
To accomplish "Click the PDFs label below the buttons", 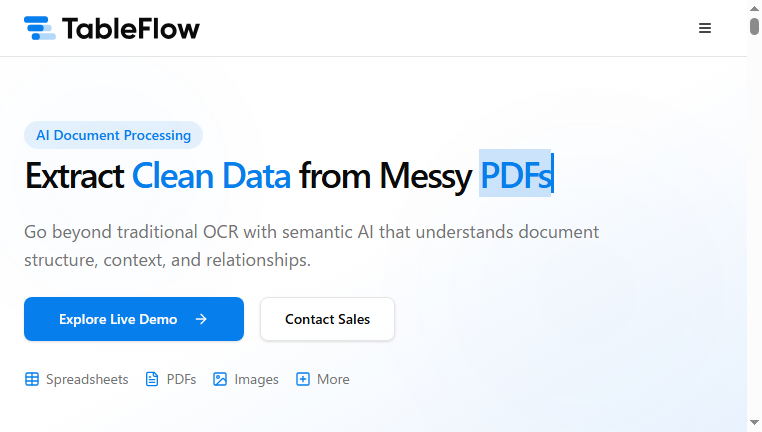I will pyautogui.click(x=181, y=379).
